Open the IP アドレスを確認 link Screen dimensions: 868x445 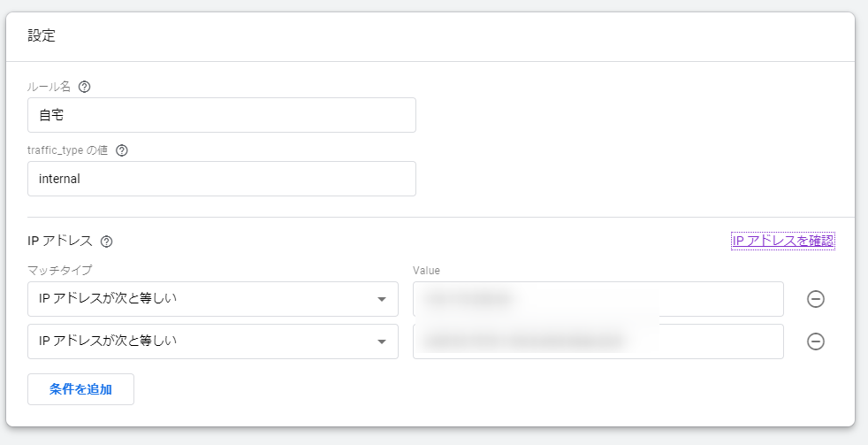(x=783, y=241)
